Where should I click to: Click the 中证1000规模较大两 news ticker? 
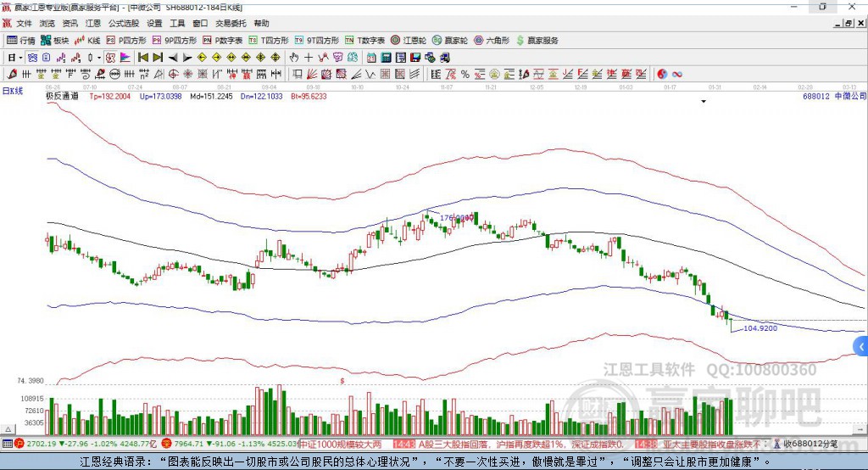(x=339, y=444)
